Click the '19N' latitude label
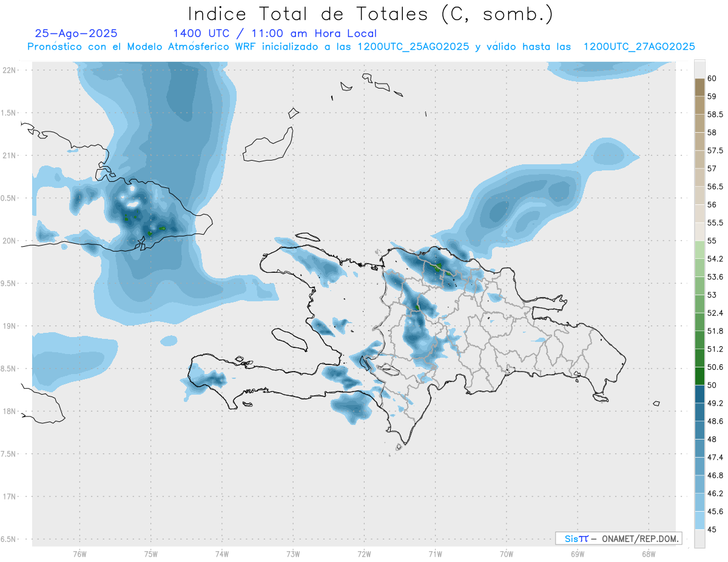The height and width of the screenshot is (562, 728). 9,326
